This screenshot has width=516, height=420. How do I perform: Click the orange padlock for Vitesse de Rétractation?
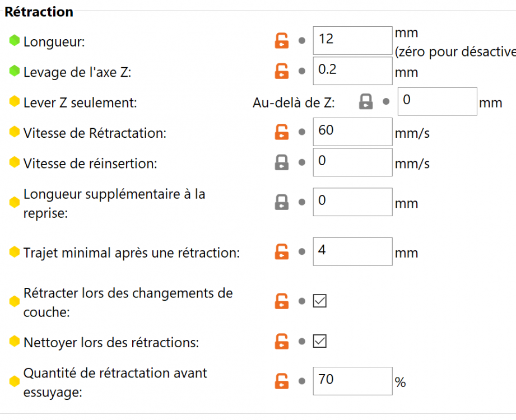(281, 132)
